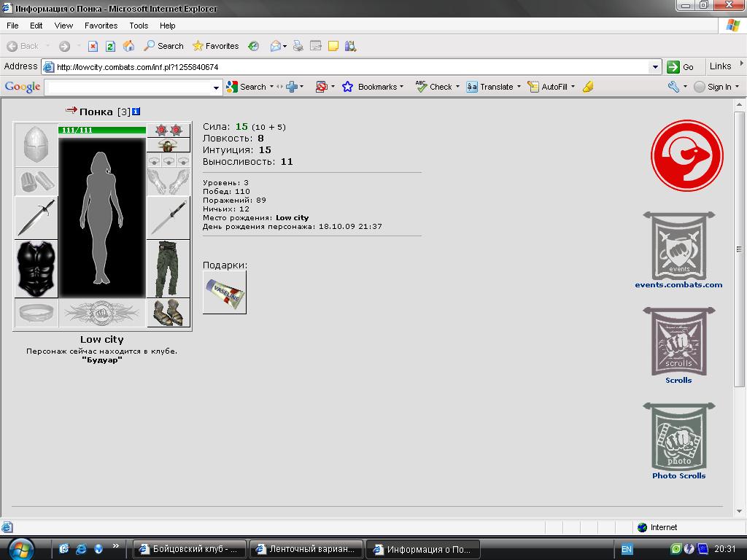Click the History toolbar icon
The height and width of the screenshot is (560, 747).
coord(253,46)
